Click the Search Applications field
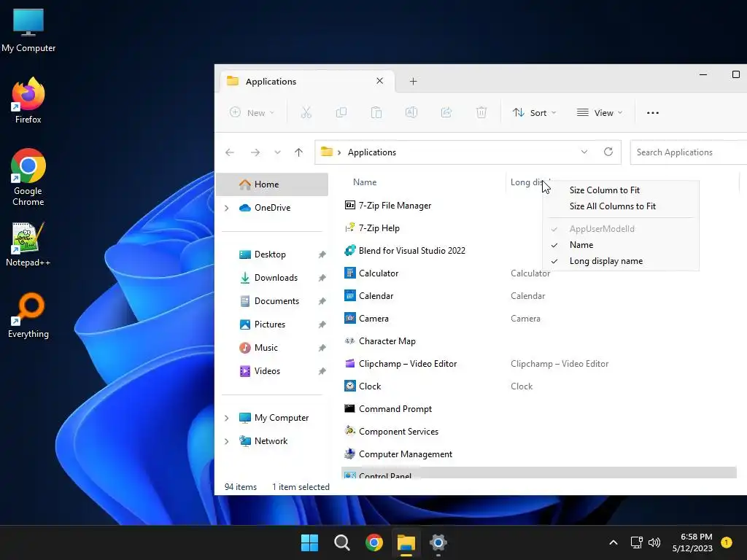 689,152
